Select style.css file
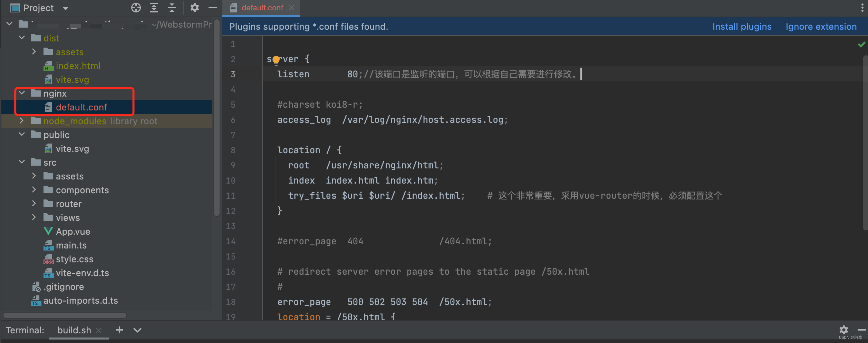Viewport: 868px width, 343px height. pyautogui.click(x=75, y=259)
